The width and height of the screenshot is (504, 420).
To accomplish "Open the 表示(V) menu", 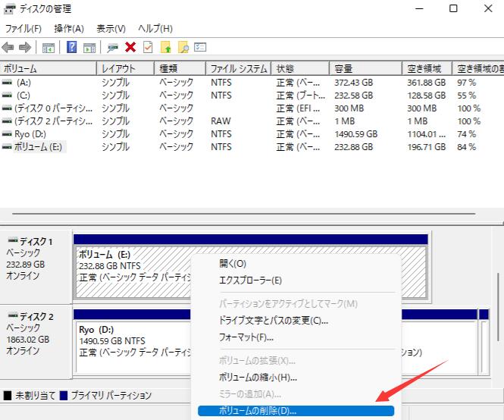I will [x=111, y=28].
